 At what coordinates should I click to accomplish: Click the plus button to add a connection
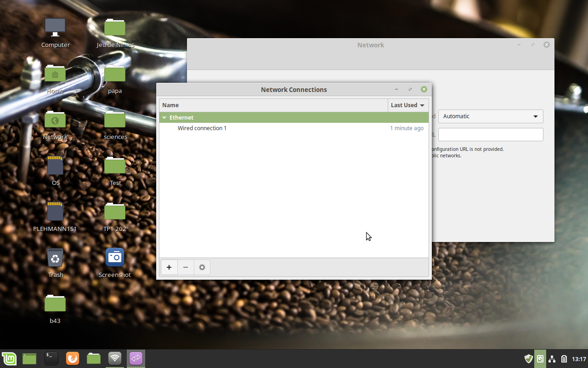click(x=169, y=267)
